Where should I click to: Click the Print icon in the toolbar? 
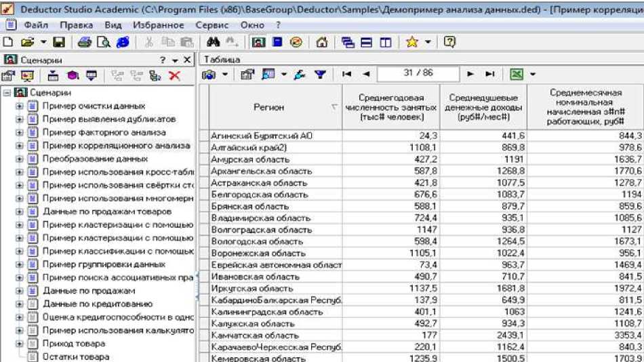tap(84, 42)
